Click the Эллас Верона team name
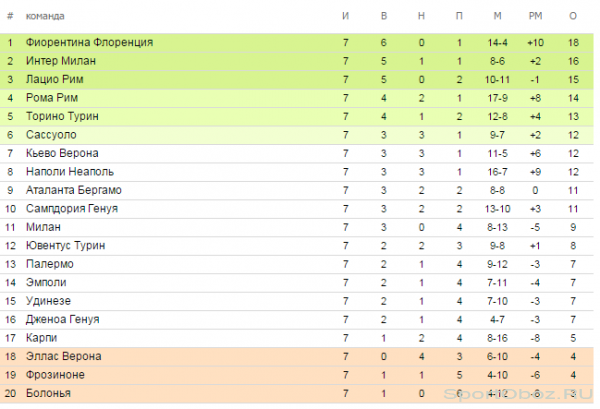The image size is (600, 409). [64, 356]
